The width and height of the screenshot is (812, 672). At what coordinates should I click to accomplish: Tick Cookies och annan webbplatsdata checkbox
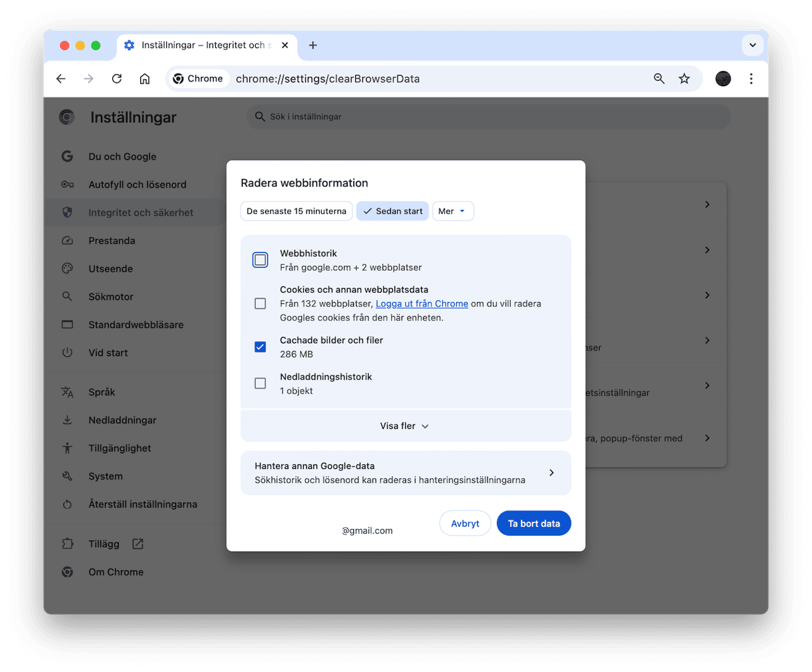[260, 304]
